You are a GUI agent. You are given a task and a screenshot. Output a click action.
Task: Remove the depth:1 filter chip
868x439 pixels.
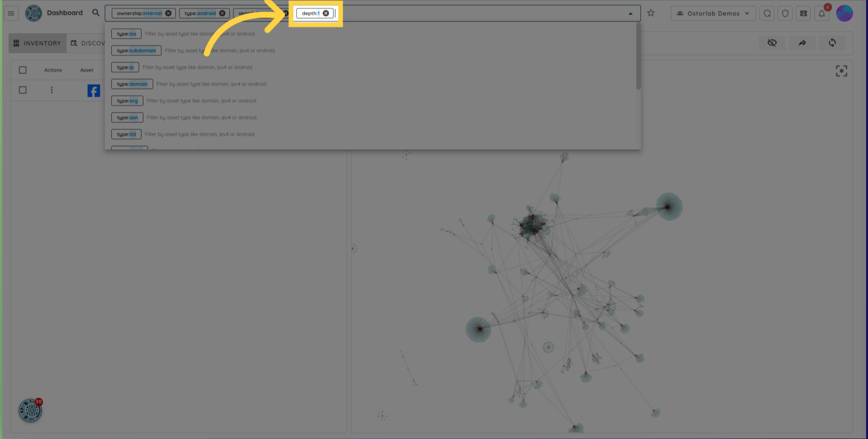325,13
